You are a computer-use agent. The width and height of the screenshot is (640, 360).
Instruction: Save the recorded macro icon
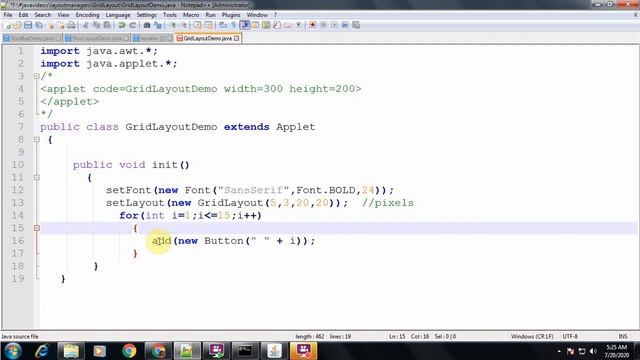[356, 25]
